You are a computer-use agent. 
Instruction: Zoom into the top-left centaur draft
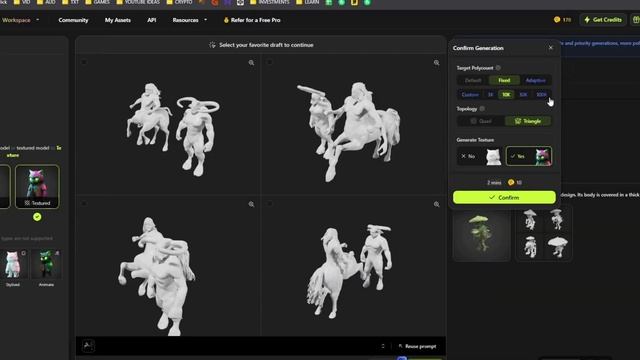[251, 63]
